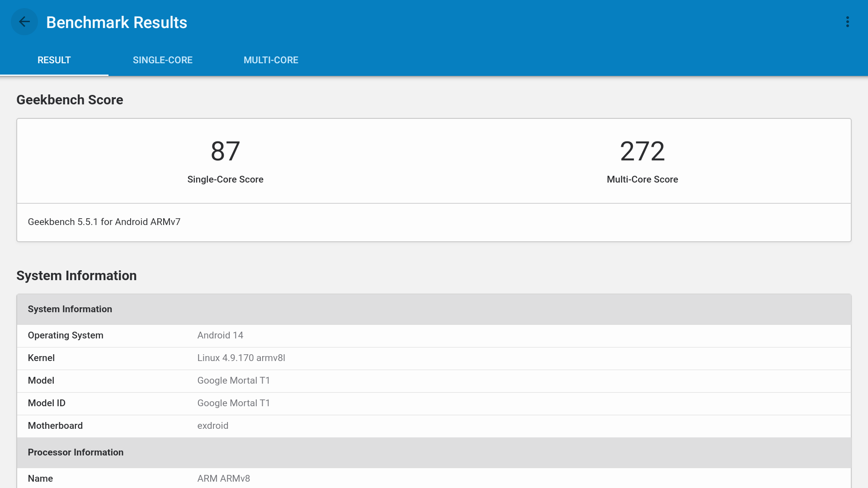Image resolution: width=868 pixels, height=488 pixels.
Task: Click the Model row Google Mortal T1
Action: 233,380
